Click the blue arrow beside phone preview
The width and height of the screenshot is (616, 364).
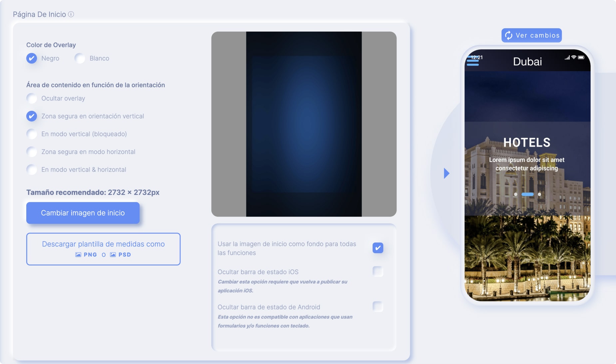pyautogui.click(x=447, y=173)
